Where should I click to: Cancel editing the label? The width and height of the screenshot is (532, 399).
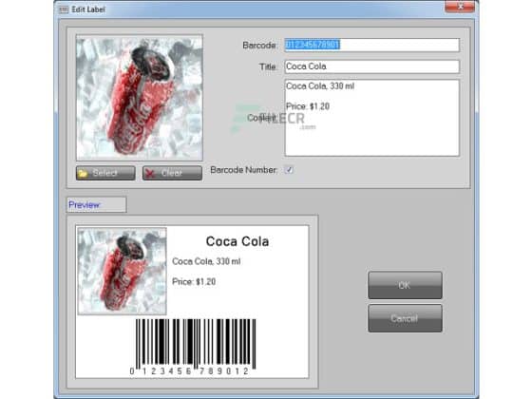click(405, 318)
